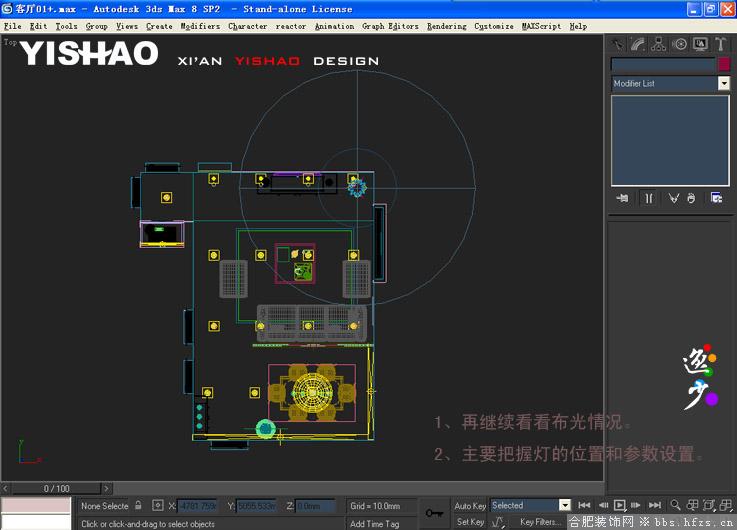
Task: Open the Motion command panel tab
Action: tap(679, 45)
